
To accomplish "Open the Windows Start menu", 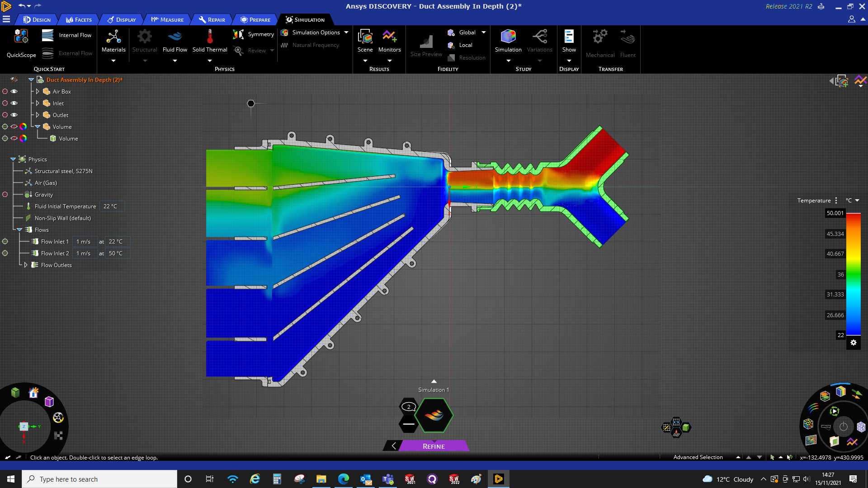I will coord(11,479).
